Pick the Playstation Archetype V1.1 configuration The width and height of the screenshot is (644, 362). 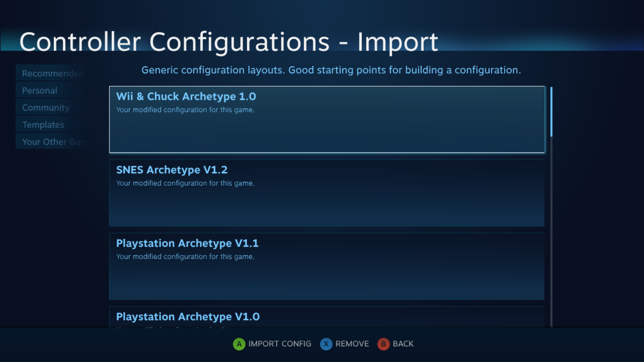[326, 266]
